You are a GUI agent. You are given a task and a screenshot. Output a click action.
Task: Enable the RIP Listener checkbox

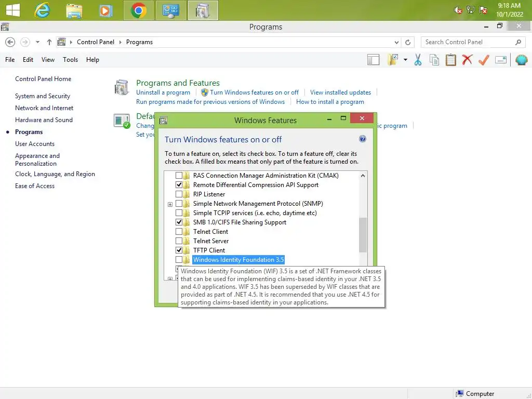click(x=179, y=194)
